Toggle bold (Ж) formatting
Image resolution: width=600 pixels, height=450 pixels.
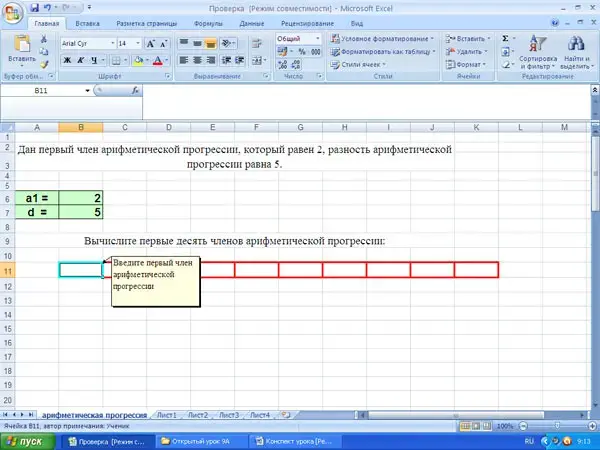click(x=67, y=60)
